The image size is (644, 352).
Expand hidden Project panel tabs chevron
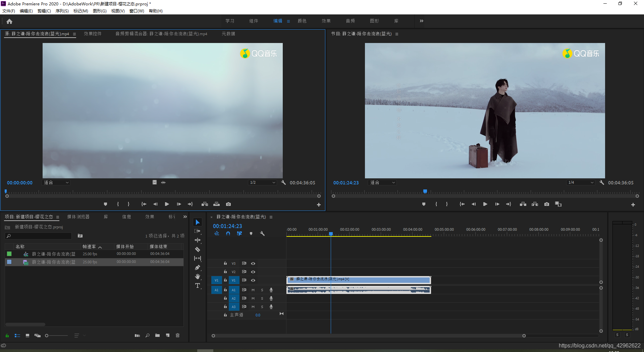pos(185,217)
